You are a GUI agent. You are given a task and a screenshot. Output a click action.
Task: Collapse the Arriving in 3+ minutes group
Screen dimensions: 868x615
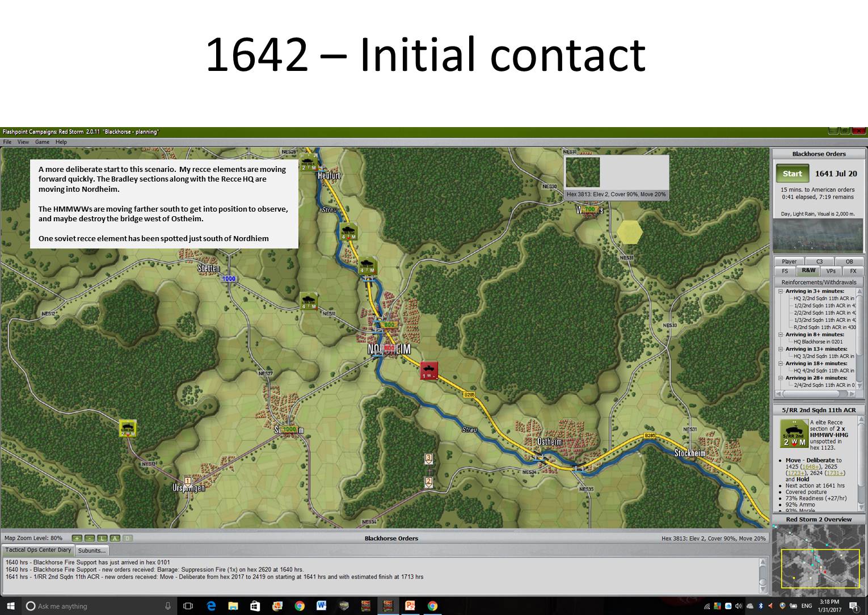point(781,291)
